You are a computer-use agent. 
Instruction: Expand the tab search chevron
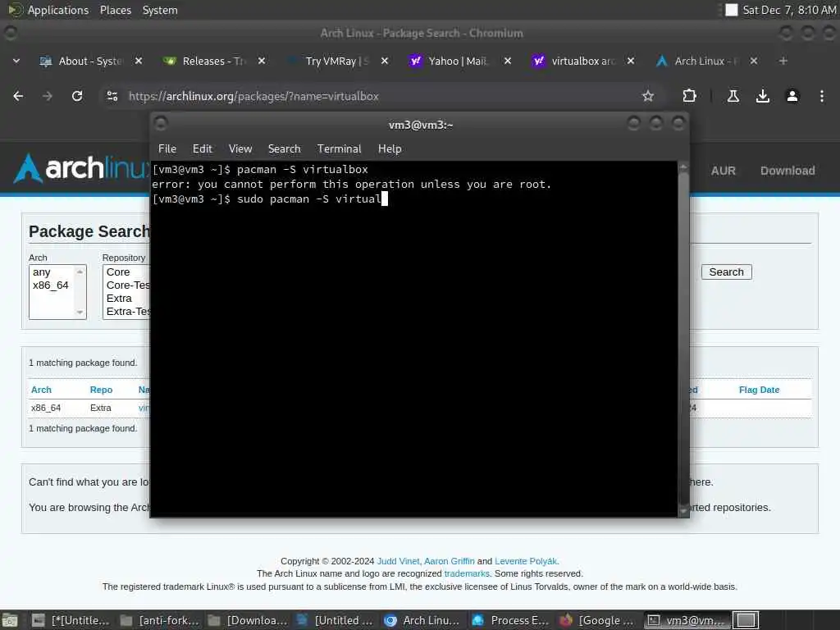pyautogui.click(x=16, y=61)
